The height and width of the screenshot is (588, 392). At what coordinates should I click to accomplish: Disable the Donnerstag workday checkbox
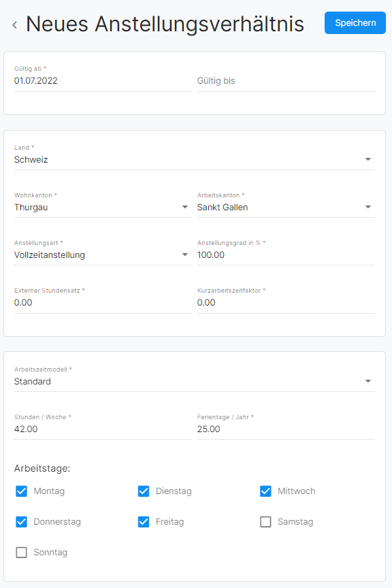[21, 521]
